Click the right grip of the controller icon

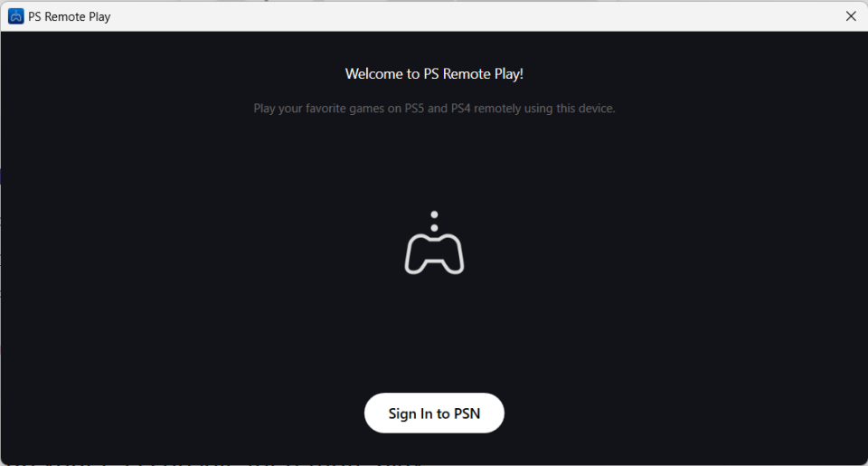[458, 263]
